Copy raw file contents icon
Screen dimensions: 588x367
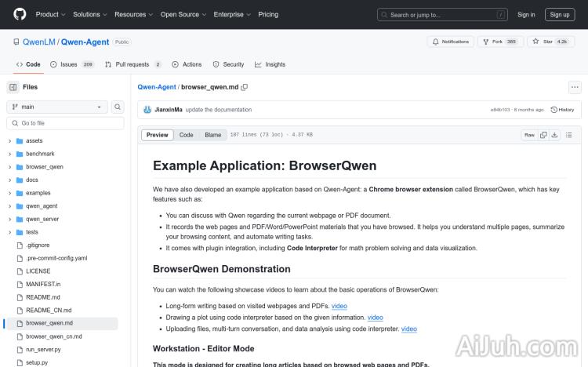(x=543, y=135)
